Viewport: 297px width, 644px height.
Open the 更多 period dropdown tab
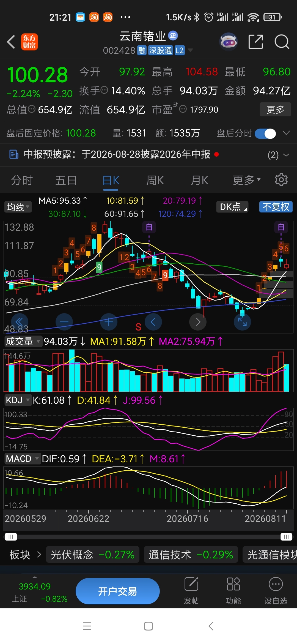click(246, 180)
